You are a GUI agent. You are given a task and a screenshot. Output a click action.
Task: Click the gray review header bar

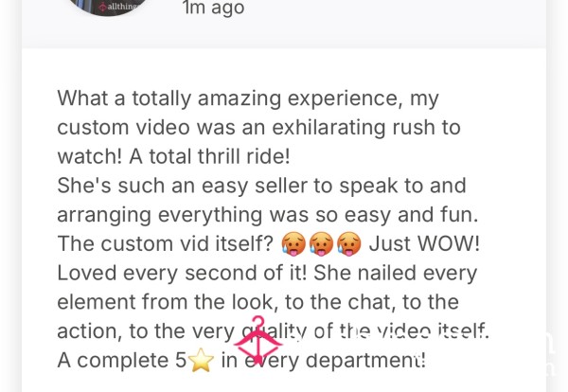click(284, 24)
